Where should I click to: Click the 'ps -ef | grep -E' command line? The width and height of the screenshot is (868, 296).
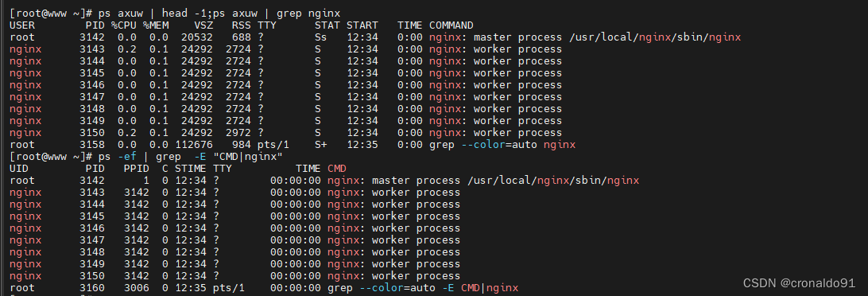click(x=146, y=156)
